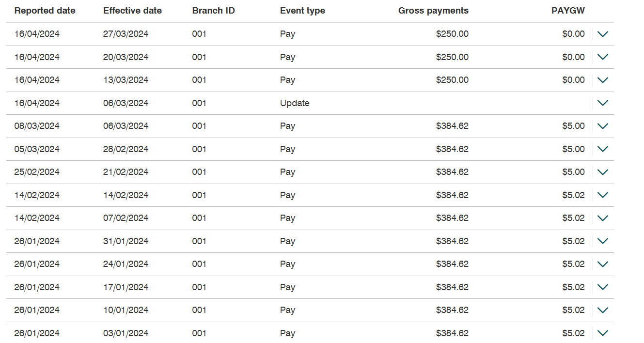Click the Event type column header

(x=302, y=11)
